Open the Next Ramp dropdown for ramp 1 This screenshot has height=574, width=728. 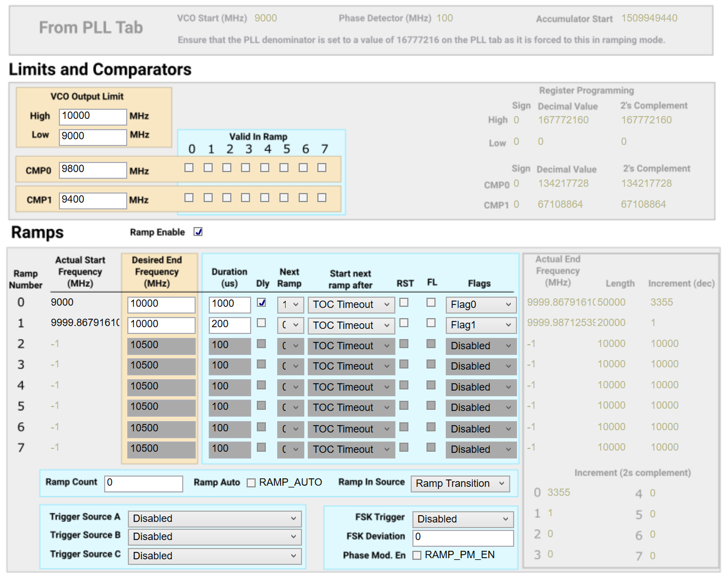pyautogui.click(x=291, y=325)
